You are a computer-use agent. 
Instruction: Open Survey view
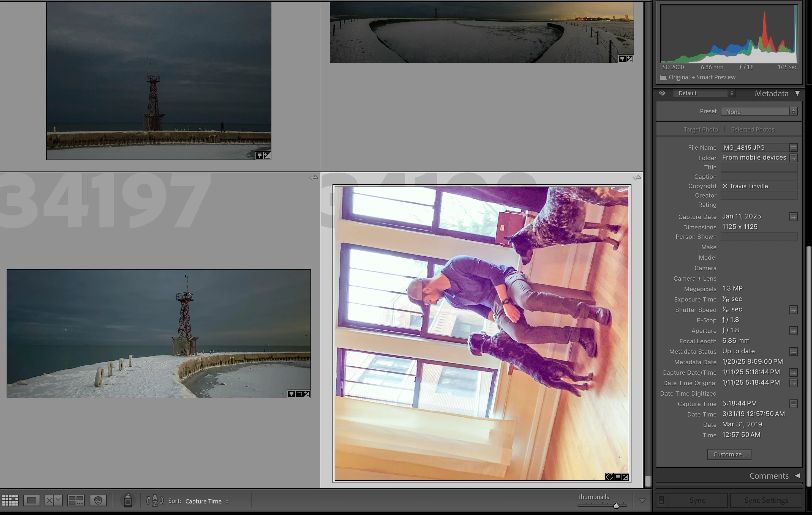coord(76,500)
